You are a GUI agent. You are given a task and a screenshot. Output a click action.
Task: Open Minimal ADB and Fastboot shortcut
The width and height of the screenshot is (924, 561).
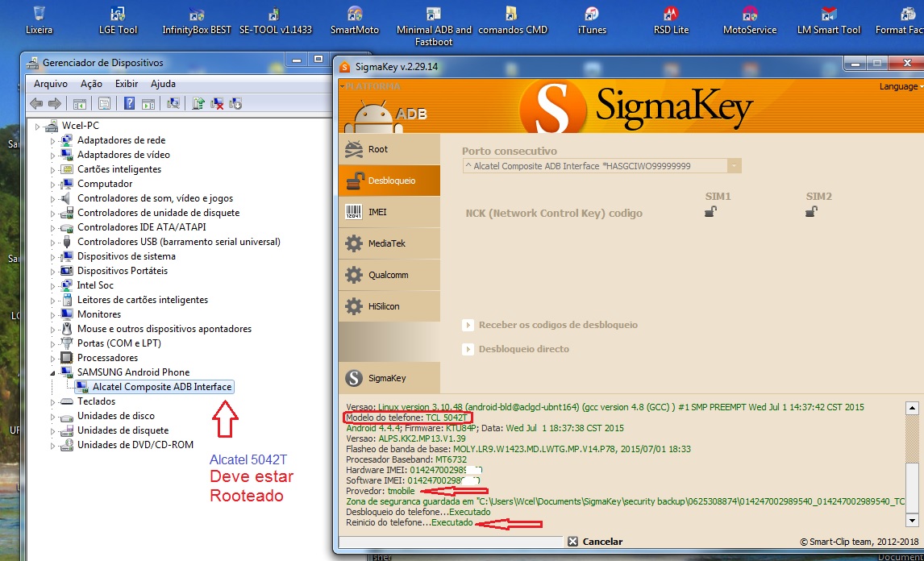pyautogui.click(x=434, y=25)
